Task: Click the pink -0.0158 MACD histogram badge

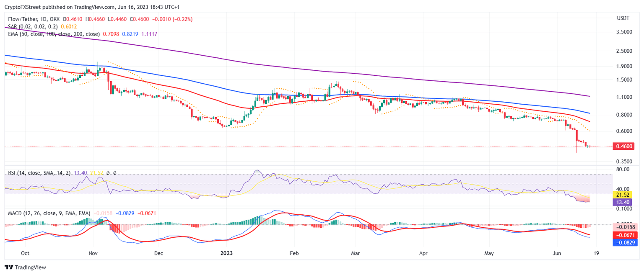Action: click(623, 226)
